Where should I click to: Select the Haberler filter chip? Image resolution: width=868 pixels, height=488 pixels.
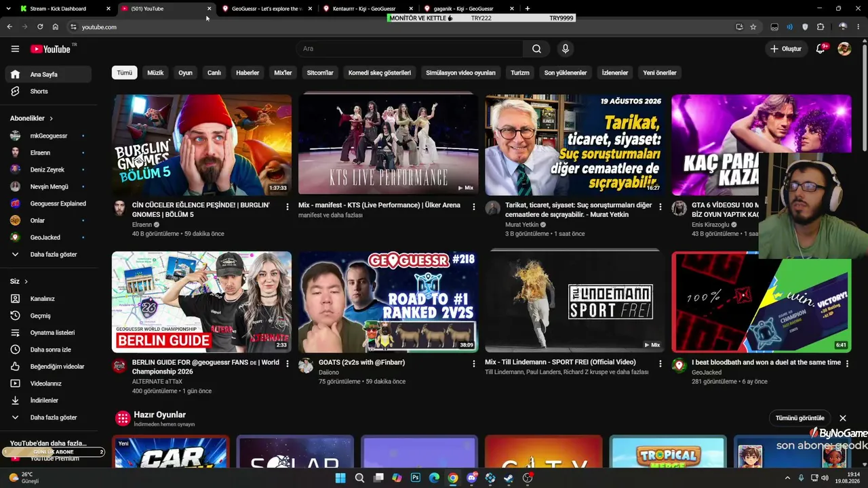tap(248, 73)
